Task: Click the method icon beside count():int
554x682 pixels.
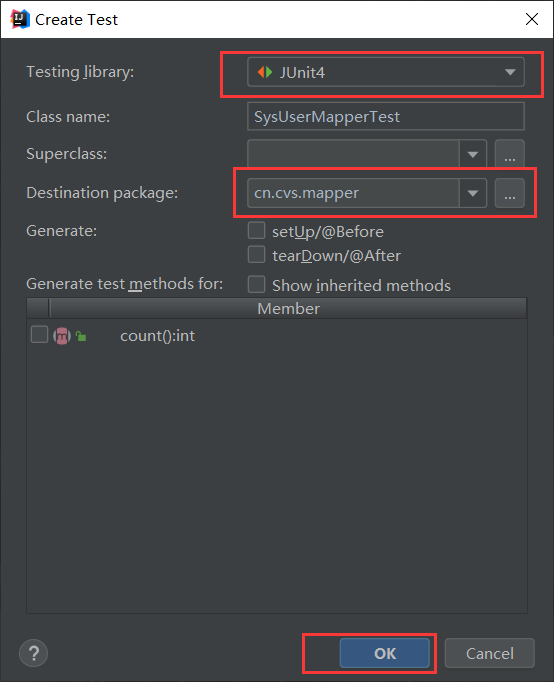Action: pyautogui.click(x=62, y=336)
